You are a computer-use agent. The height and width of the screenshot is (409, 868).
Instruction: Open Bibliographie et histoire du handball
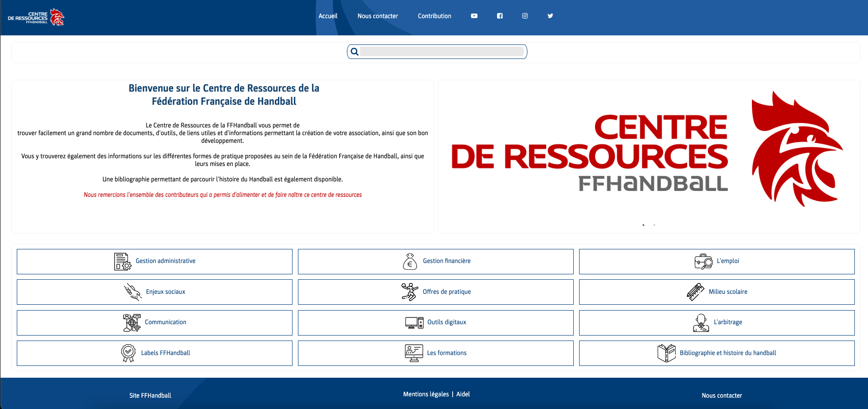[717, 353]
